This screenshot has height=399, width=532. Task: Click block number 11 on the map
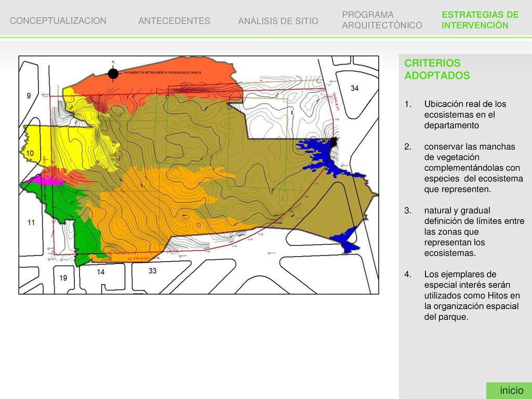[x=31, y=222]
